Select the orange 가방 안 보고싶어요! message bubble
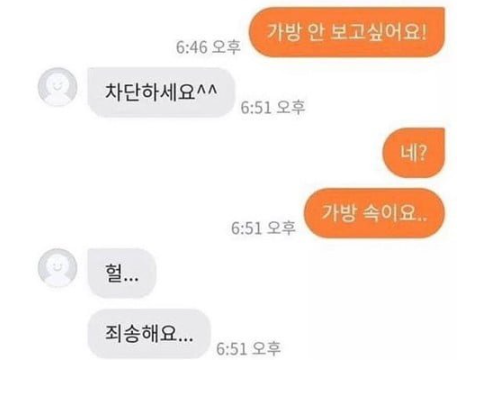The height and width of the screenshot is (413, 482). coord(347,32)
